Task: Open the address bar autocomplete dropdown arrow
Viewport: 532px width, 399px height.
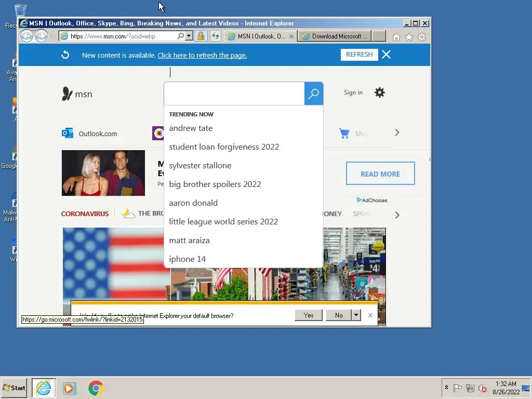Action: [x=189, y=36]
